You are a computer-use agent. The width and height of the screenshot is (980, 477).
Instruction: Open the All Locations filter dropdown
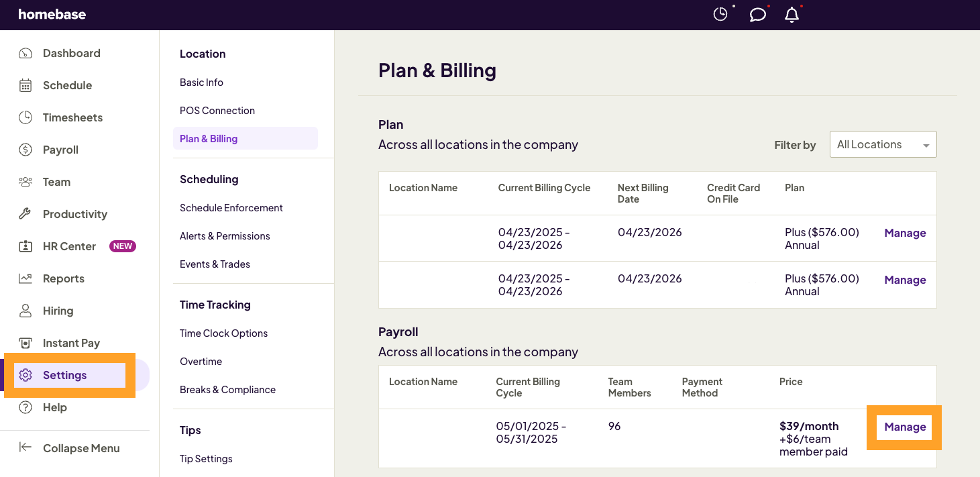coord(883,144)
